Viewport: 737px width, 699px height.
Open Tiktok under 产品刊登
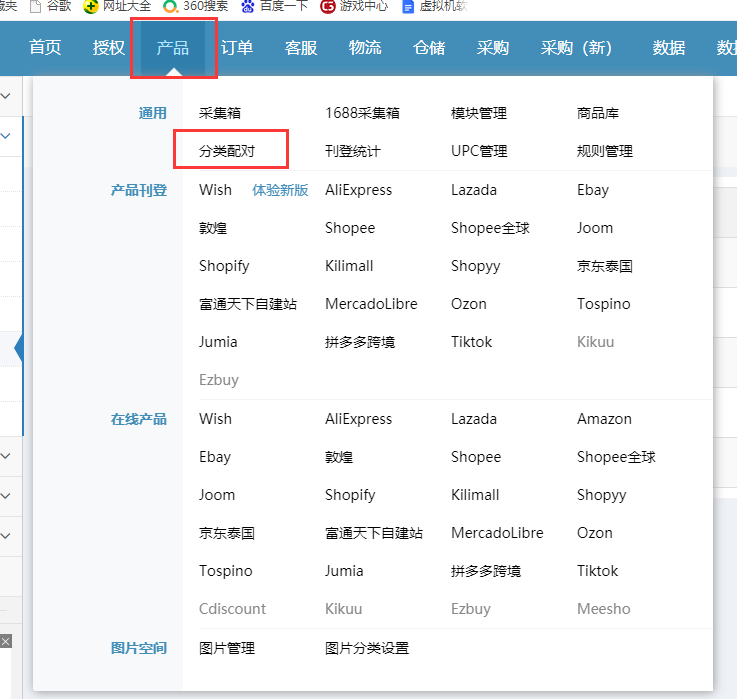tap(471, 342)
